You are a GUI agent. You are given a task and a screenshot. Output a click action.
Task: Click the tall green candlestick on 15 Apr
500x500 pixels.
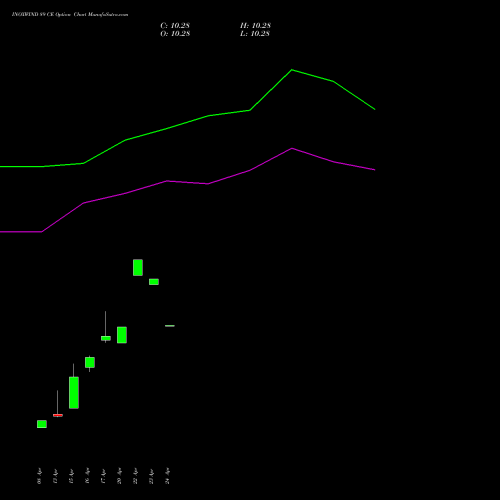(74, 392)
